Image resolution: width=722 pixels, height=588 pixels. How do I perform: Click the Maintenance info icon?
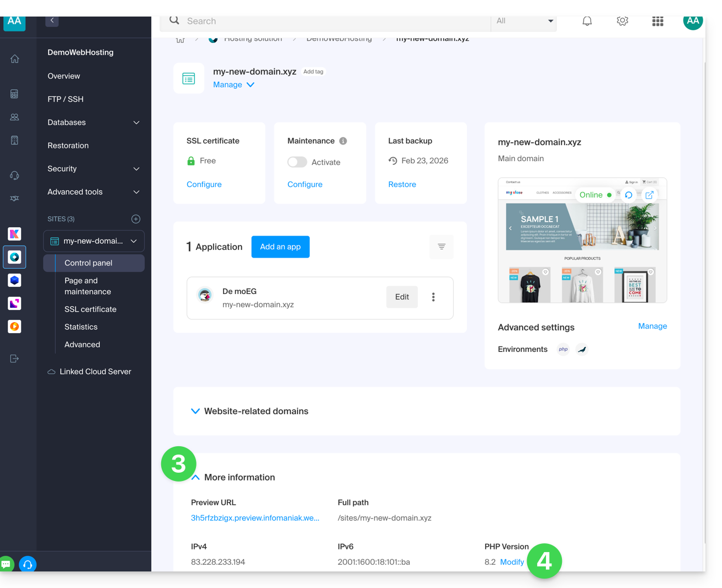point(343,141)
